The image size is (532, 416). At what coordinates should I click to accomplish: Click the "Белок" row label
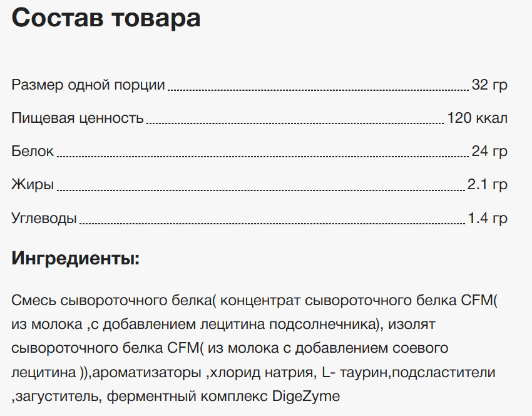(33, 151)
